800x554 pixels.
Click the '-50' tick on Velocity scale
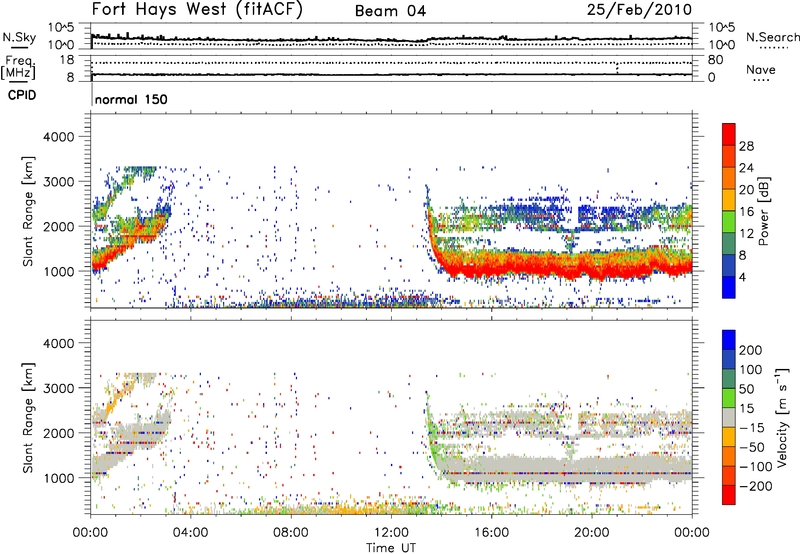click(x=752, y=447)
